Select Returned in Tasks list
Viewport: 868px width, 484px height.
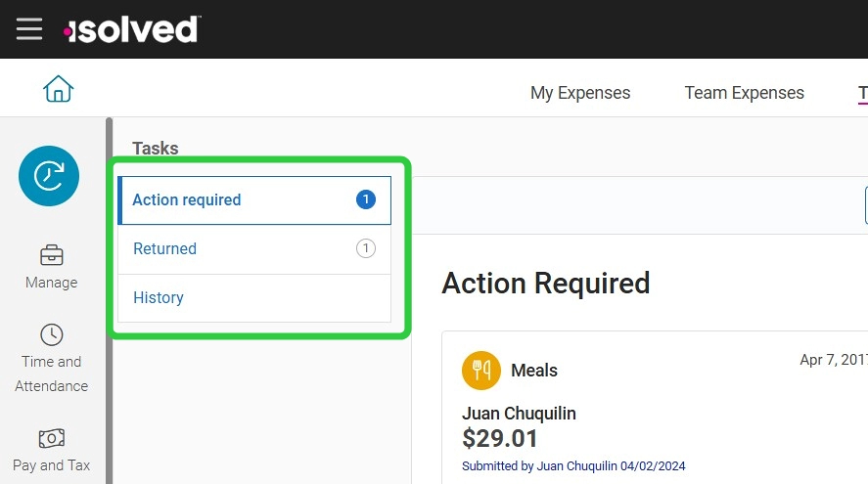tap(254, 249)
